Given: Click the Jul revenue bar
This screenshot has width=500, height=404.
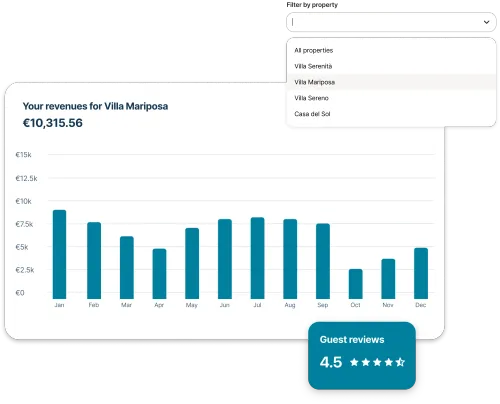Looking at the screenshot, I should tap(257, 258).
